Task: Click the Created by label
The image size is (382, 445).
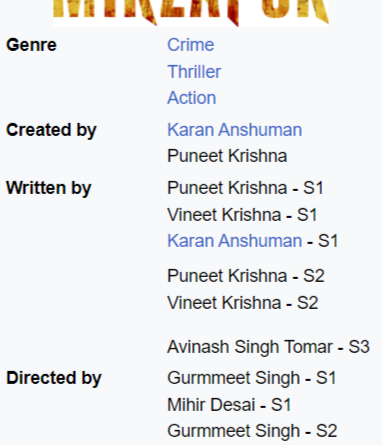Action: pos(51,130)
